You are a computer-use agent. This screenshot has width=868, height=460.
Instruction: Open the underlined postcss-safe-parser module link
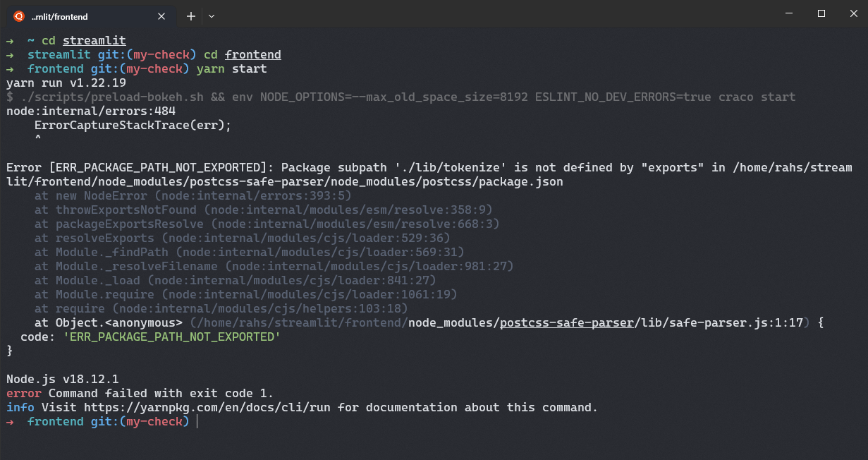(566, 322)
